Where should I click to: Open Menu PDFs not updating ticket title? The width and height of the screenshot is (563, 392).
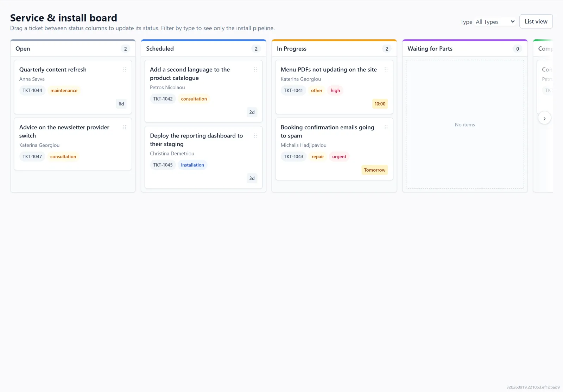point(329,70)
